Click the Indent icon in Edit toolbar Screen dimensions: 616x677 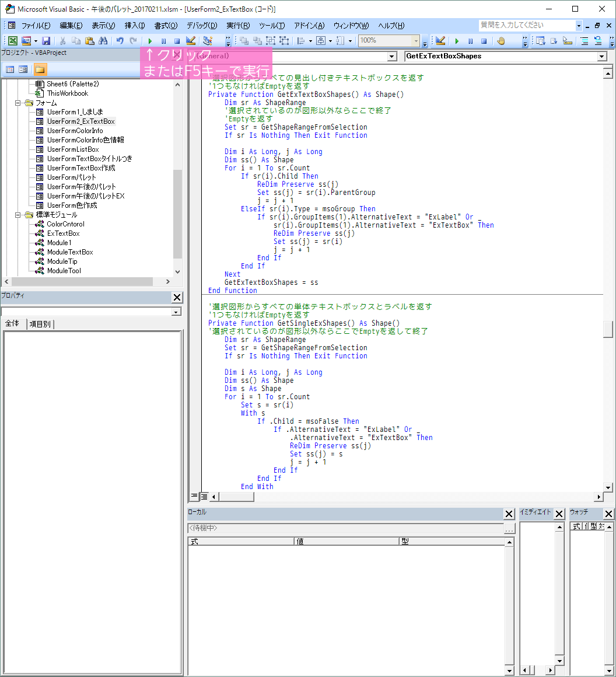[584, 41]
